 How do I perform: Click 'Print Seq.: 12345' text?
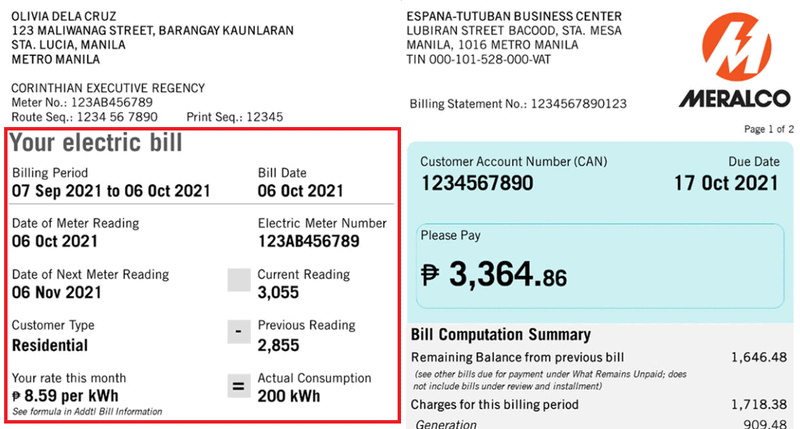[235, 117]
